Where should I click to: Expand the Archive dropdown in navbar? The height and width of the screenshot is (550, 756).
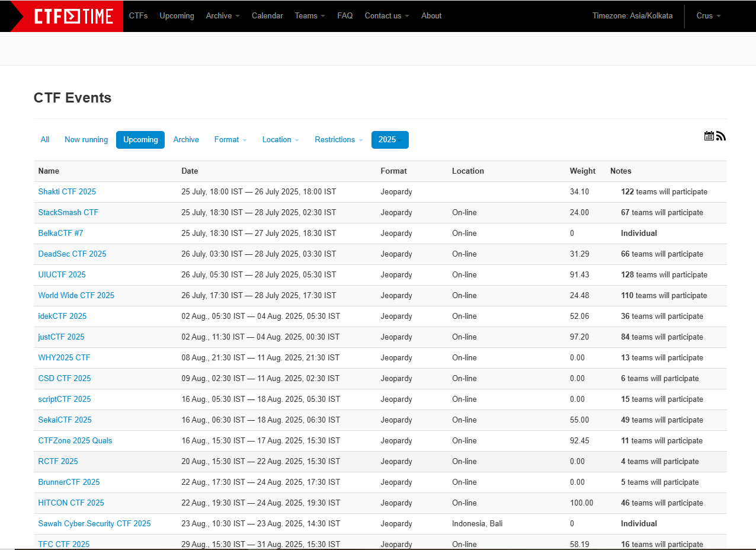(223, 16)
